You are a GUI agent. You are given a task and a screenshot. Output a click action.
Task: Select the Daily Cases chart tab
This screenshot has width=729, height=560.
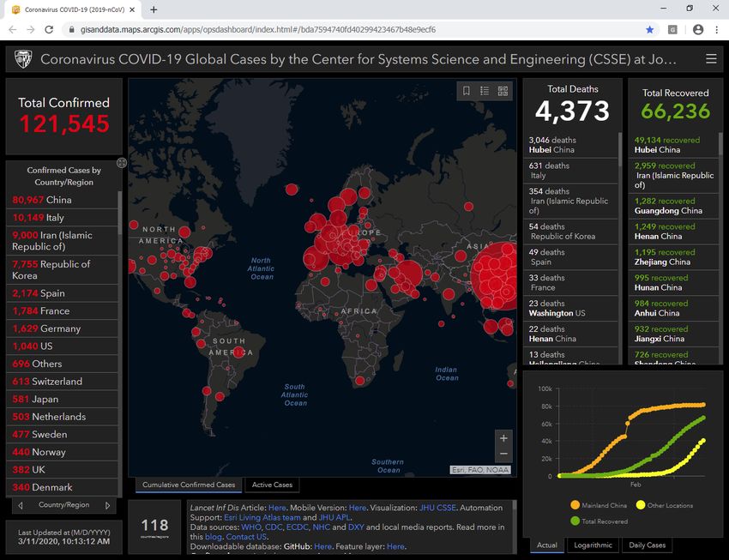pos(648,545)
